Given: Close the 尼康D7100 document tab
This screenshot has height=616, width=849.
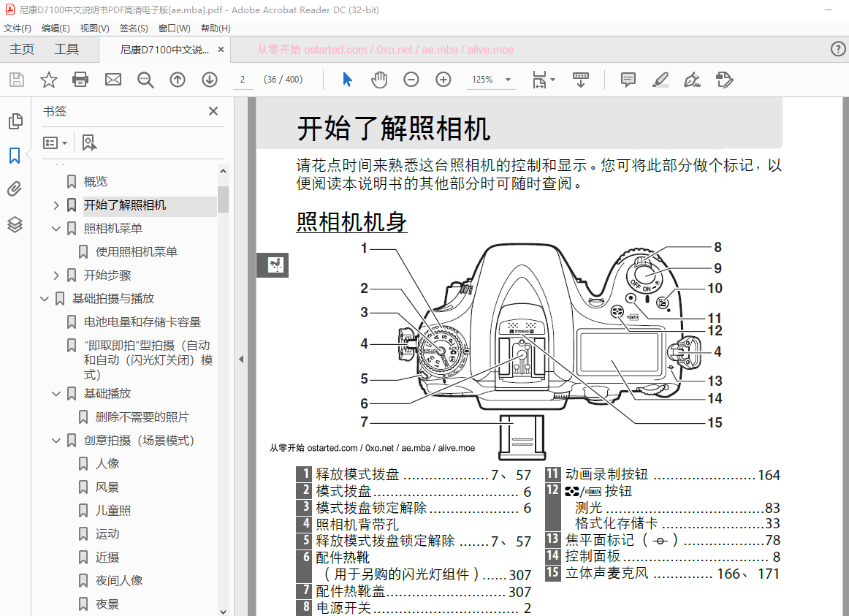Looking at the screenshot, I should point(221,49).
